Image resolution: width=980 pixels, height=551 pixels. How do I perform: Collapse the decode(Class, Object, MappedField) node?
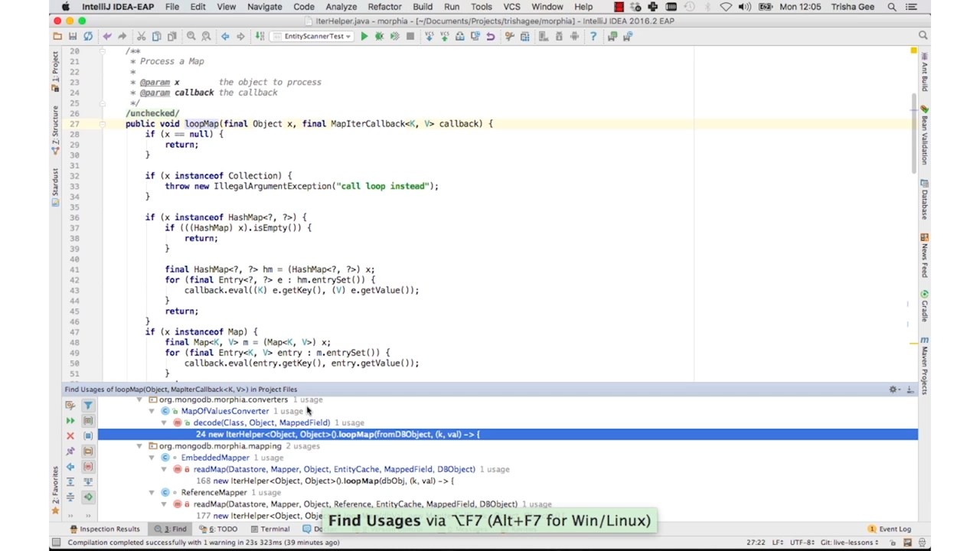coord(164,422)
